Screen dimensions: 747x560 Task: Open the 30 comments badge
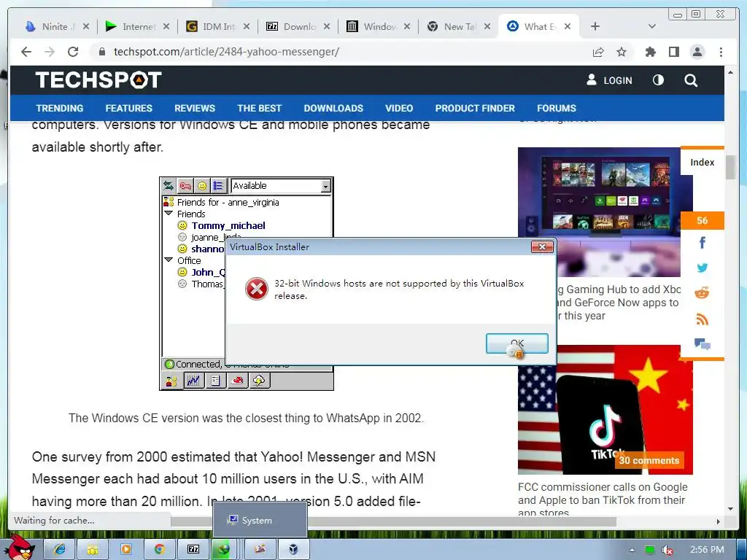pos(649,461)
